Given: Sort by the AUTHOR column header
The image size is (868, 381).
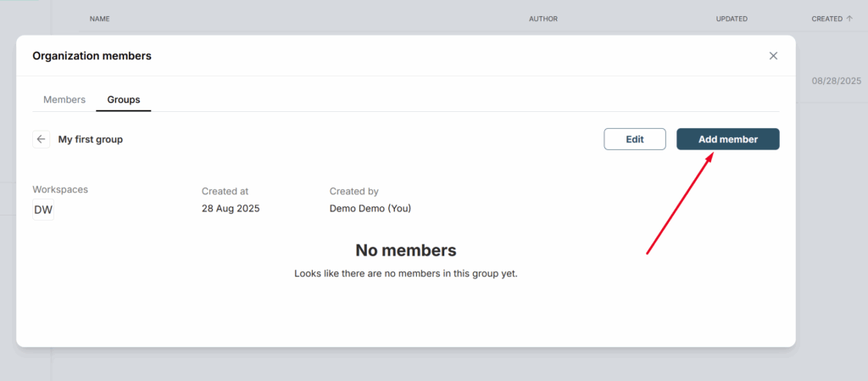Looking at the screenshot, I should click(x=543, y=19).
